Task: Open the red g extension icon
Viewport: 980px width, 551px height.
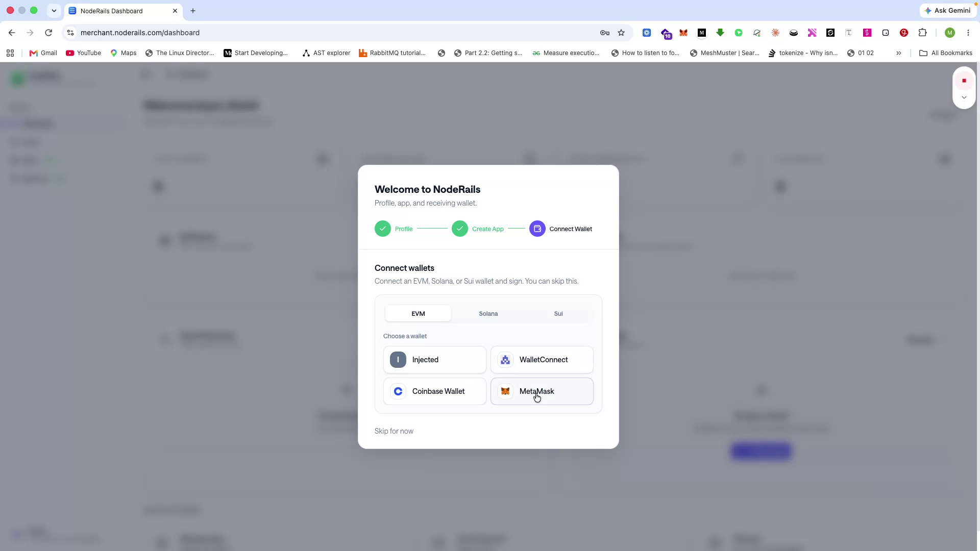Action: coord(904,33)
